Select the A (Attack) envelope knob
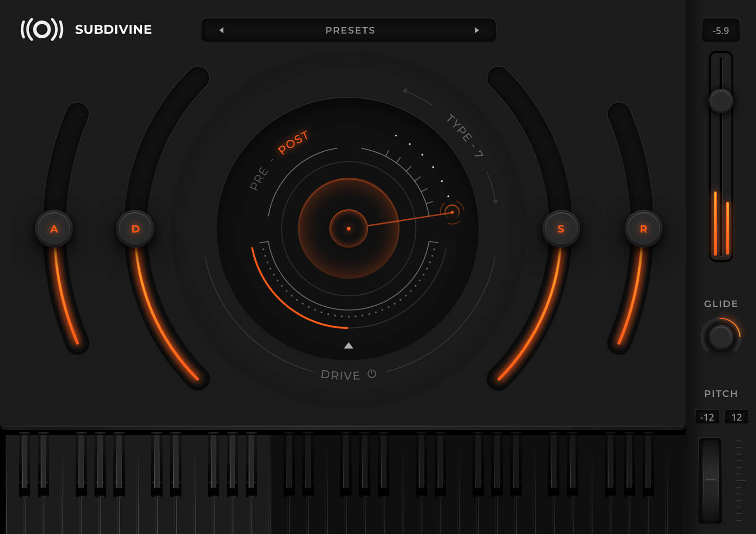The width and height of the screenshot is (756, 534). pyautogui.click(x=54, y=228)
